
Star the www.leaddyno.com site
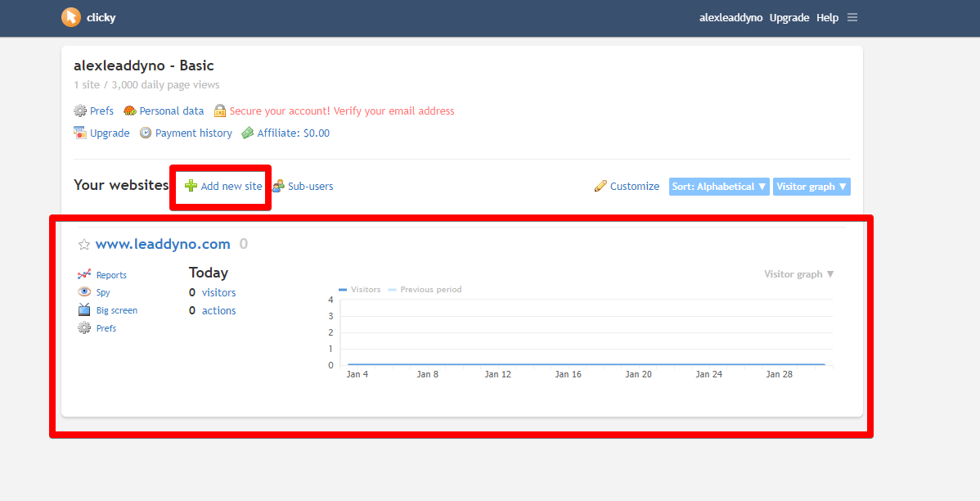[83, 245]
